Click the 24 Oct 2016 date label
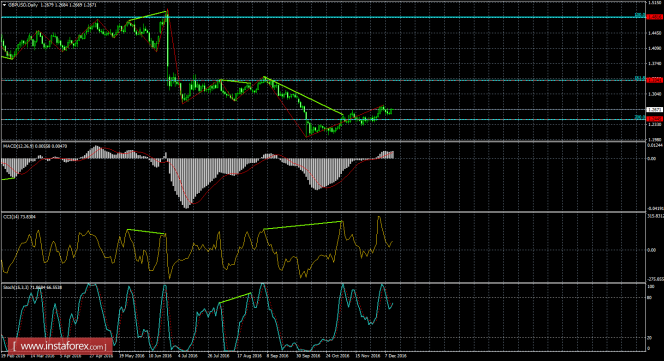The width and height of the screenshot is (664, 361). (x=338, y=356)
